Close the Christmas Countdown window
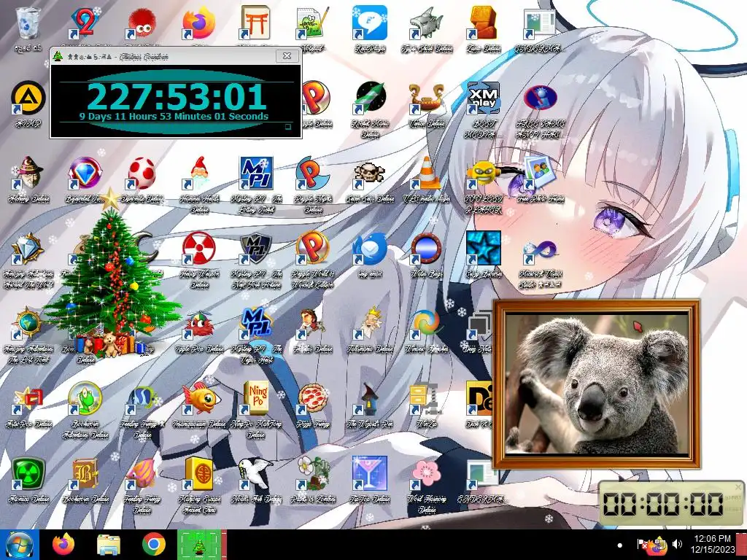The image size is (747, 560). tap(287, 55)
